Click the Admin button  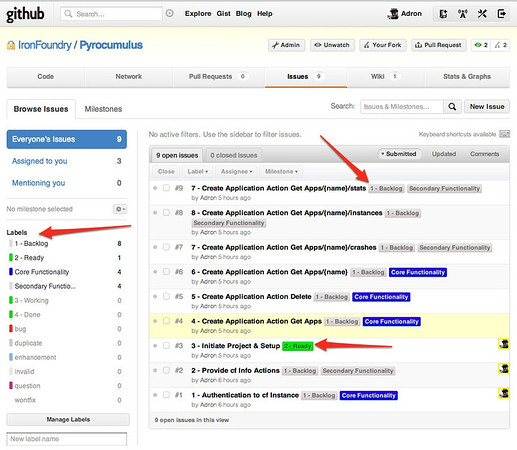(x=286, y=45)
